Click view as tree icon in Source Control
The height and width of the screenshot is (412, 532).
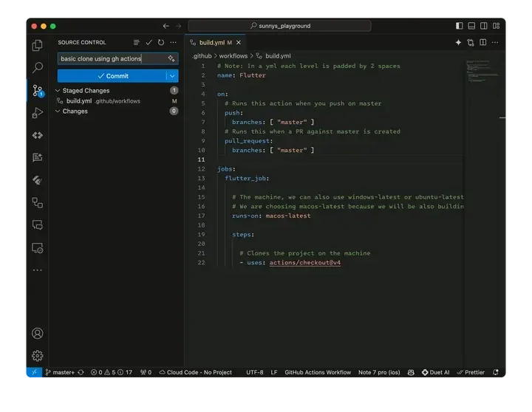point(137,42)
